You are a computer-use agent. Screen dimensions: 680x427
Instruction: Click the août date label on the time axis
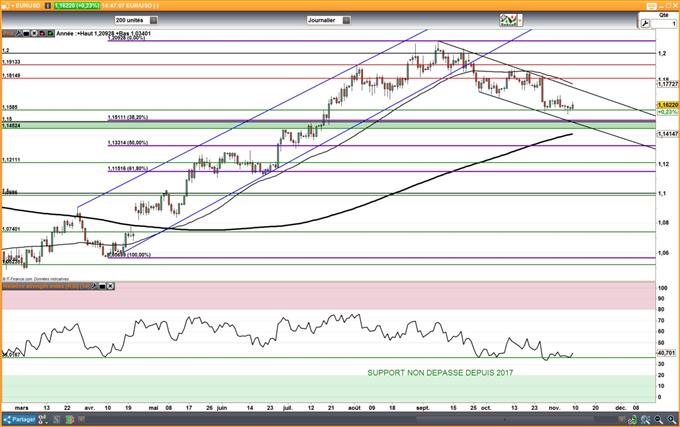[354, 408]
